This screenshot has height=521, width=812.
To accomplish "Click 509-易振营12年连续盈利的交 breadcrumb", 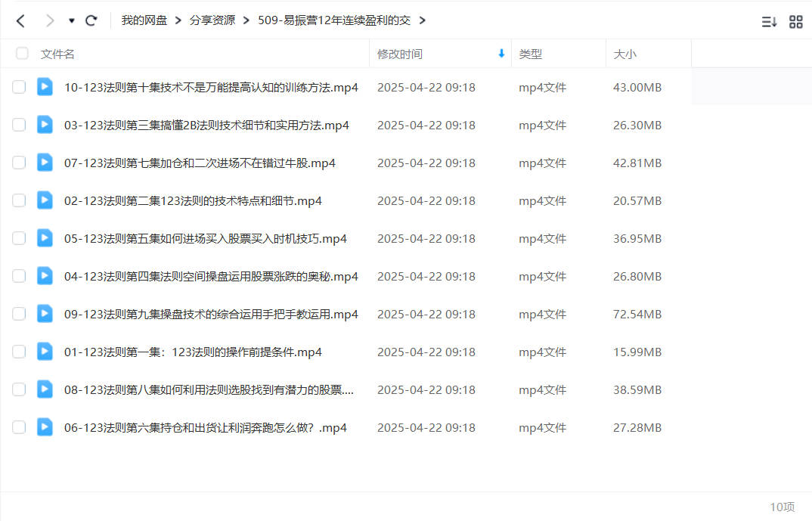I will [334, 20].
